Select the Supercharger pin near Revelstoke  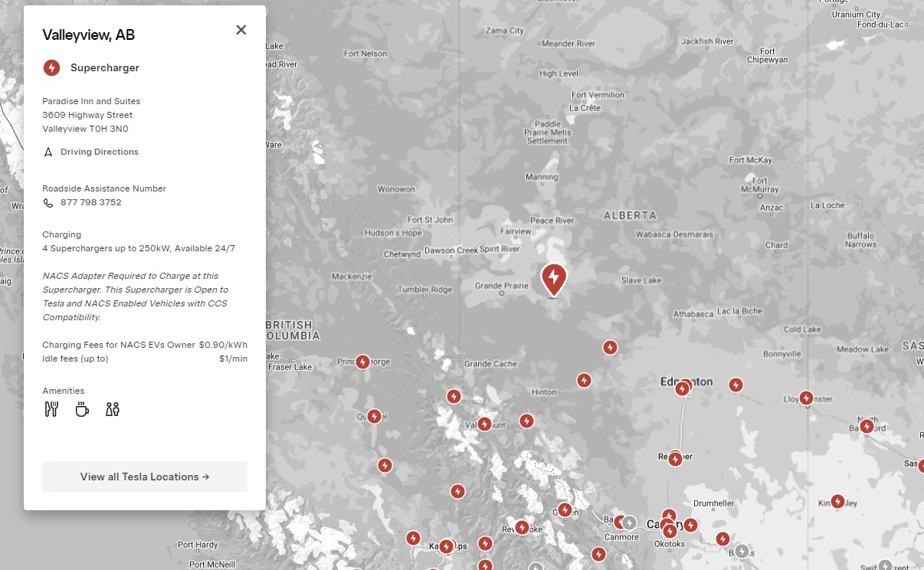522,528
